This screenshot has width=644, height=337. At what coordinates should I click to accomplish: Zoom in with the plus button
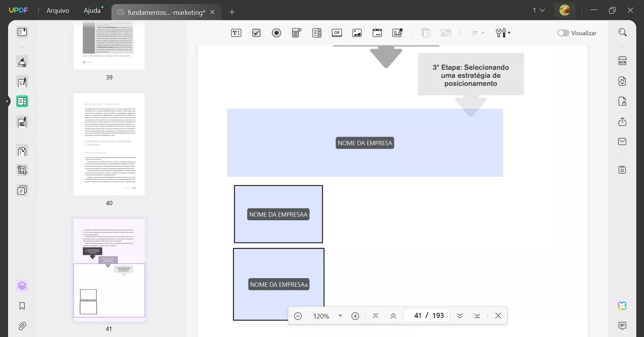[x=355, y=316]
